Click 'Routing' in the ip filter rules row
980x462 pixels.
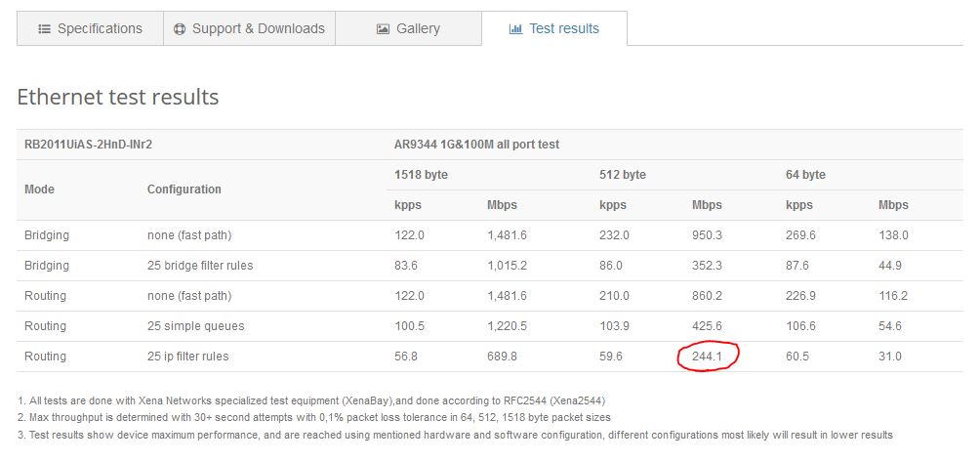(x=45, y=357)
